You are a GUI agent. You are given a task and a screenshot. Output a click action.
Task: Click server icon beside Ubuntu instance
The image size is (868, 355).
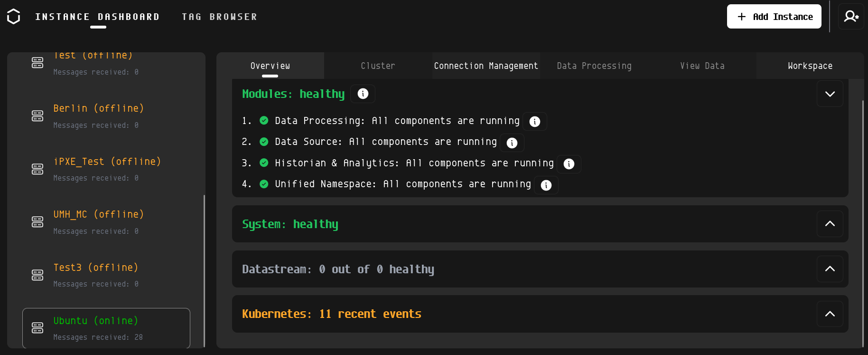coord(37,328)
